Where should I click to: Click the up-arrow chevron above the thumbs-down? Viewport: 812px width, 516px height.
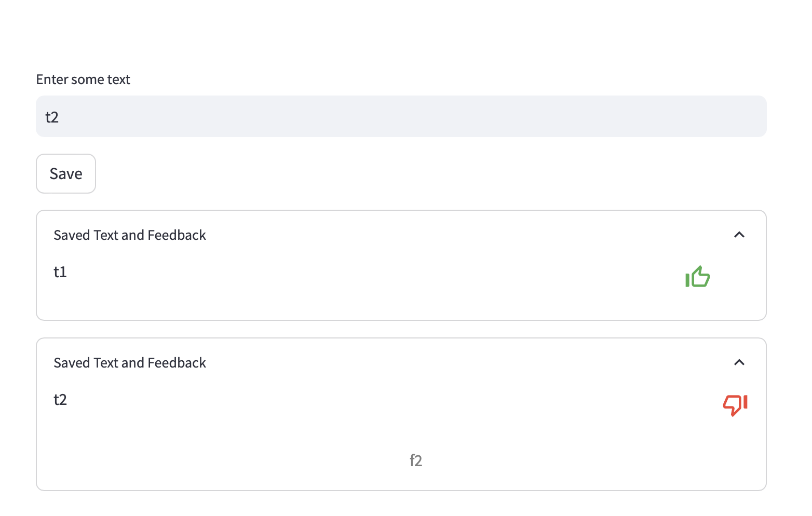coord(739,362)
